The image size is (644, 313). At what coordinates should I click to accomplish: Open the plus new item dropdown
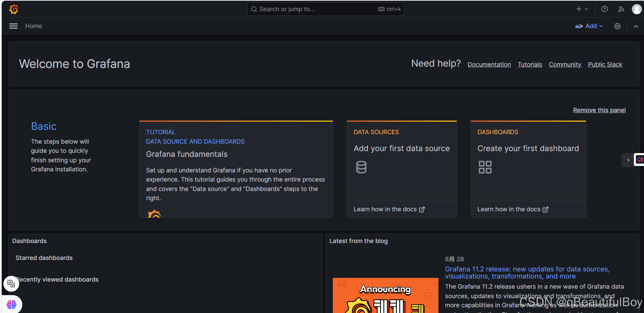582,9
